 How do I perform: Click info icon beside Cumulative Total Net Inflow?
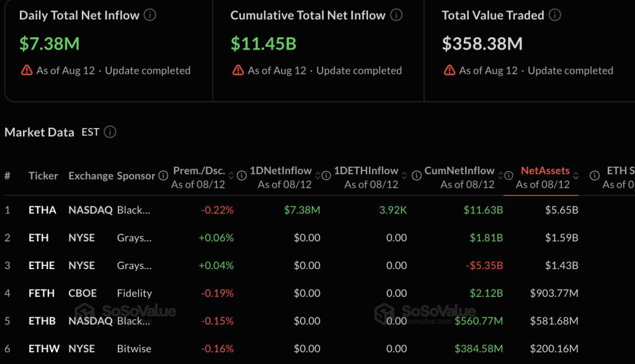coord(396,15)
